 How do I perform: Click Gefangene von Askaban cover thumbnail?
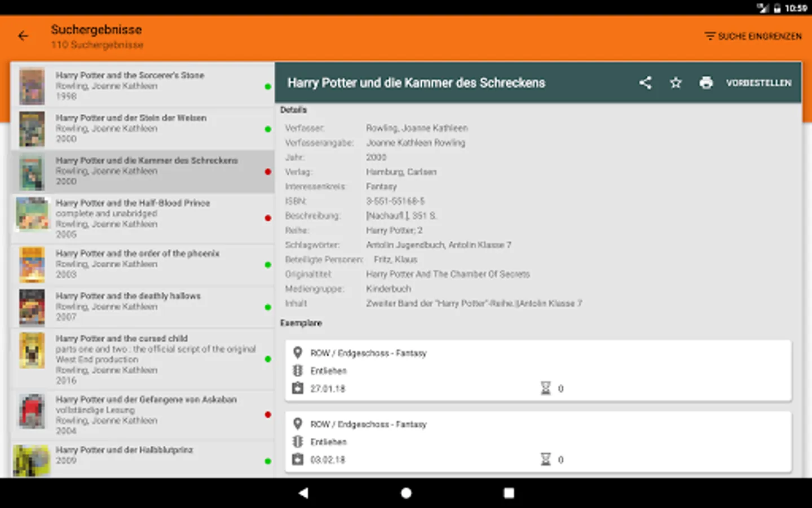coord(32,411)
